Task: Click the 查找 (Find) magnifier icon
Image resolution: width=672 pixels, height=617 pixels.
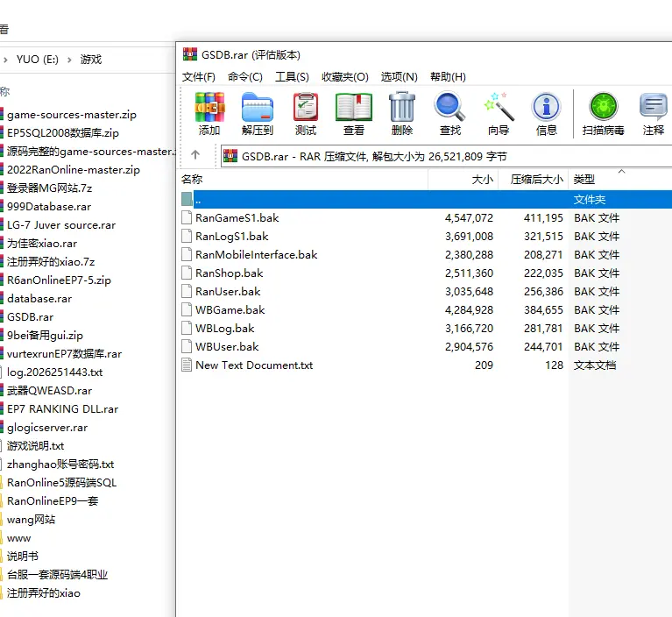Action: [x=449, y=107]
